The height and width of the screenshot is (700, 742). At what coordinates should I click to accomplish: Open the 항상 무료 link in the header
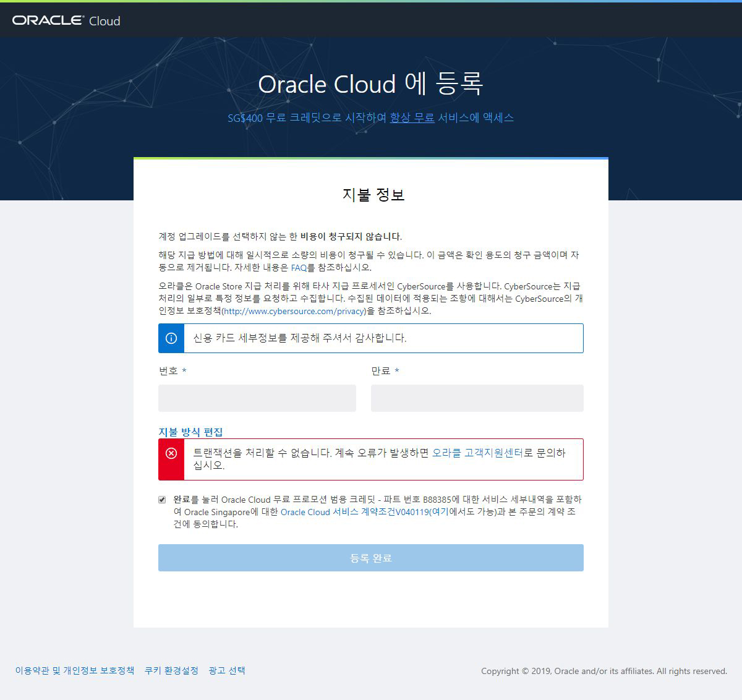tap(412, 117)
